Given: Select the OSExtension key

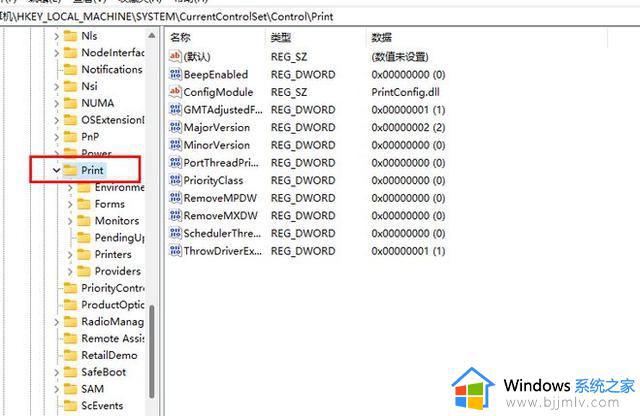Looking at the screenshot, I should [113, 120].
